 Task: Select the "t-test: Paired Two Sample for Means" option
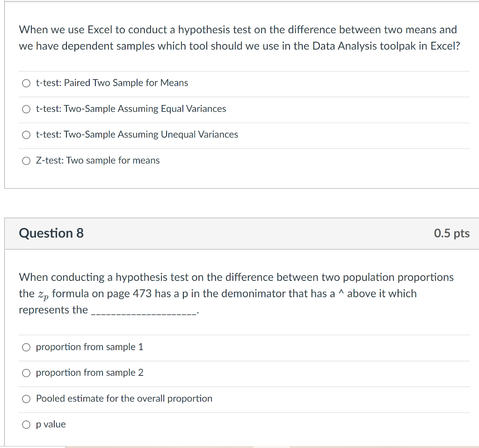tap(26, 83)
